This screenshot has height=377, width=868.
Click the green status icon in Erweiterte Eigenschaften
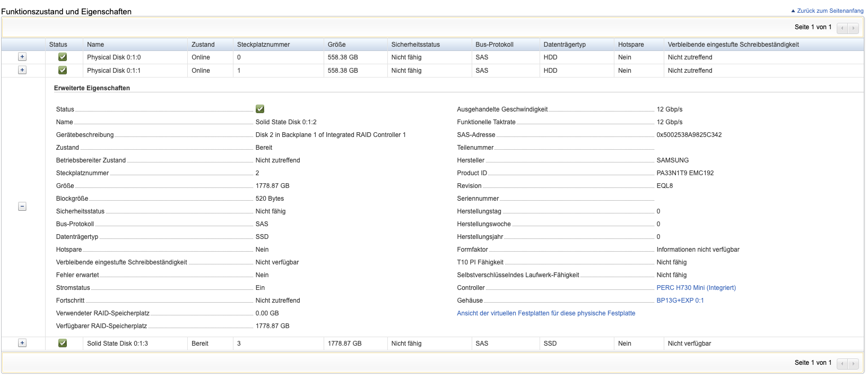pyautogui.click(x=260, y=109)
